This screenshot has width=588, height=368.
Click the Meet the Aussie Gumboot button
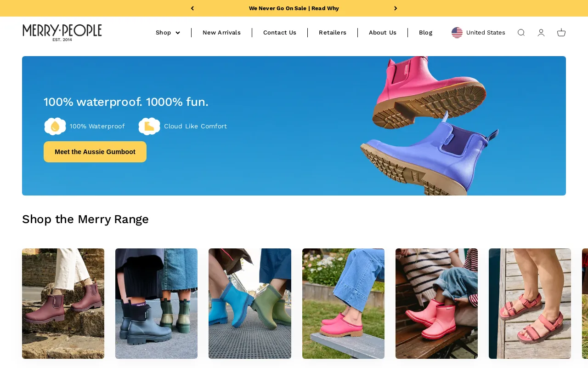pyautogui.click(x=95, y=152)
